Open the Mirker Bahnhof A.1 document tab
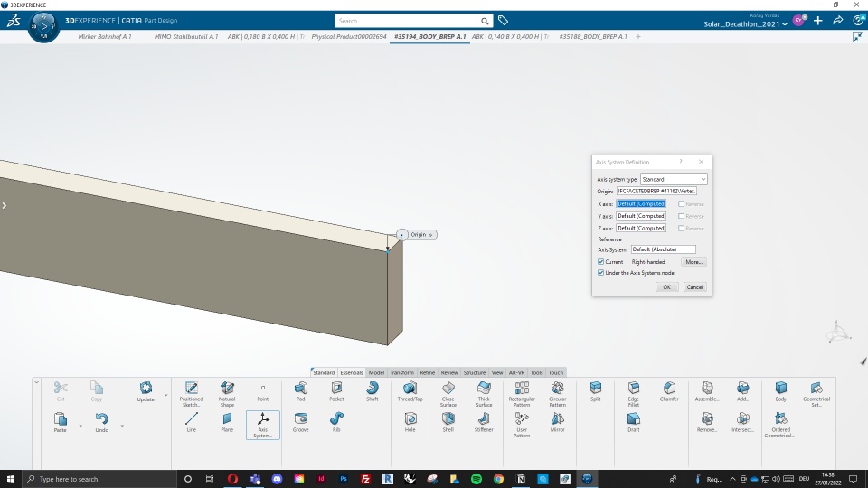Image resolution: width=868 pixels, height=488 pixels. (x=105, y=37)
